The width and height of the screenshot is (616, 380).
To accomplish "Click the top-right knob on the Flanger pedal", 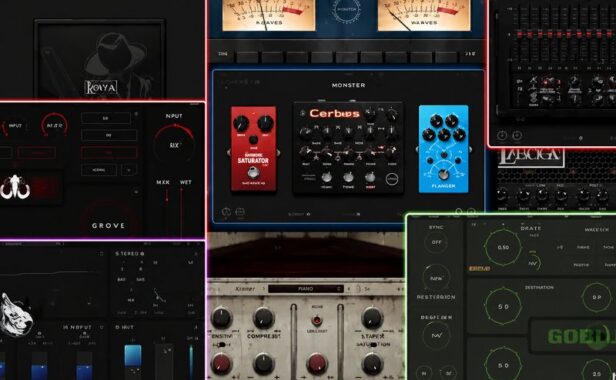I will pos(452,121).
